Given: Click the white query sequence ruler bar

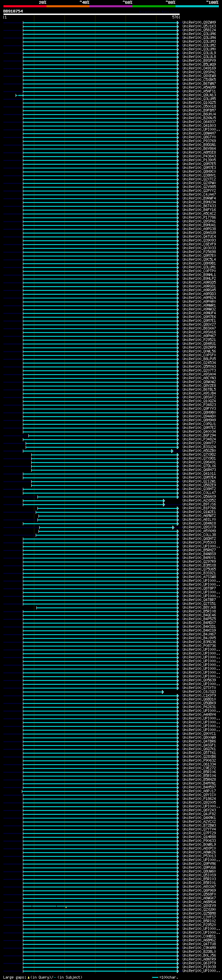Looking at the screenshot, I should pos(91,14).
